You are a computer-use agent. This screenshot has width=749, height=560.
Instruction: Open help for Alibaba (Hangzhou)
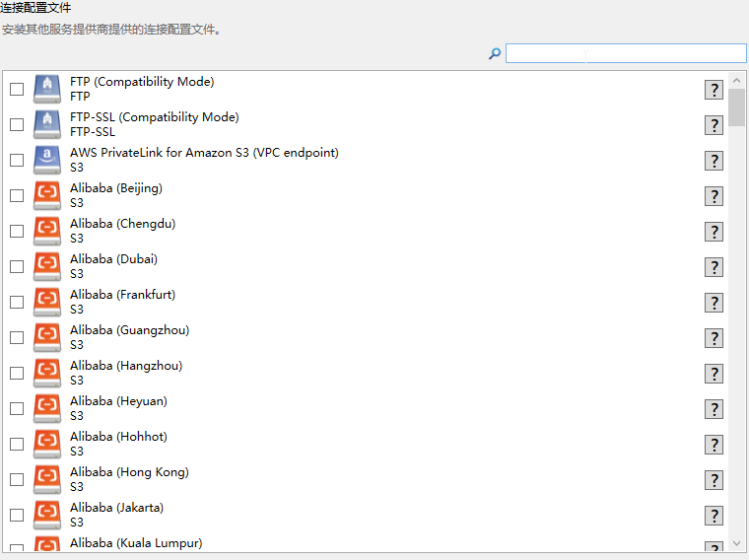tap(714, 374)
